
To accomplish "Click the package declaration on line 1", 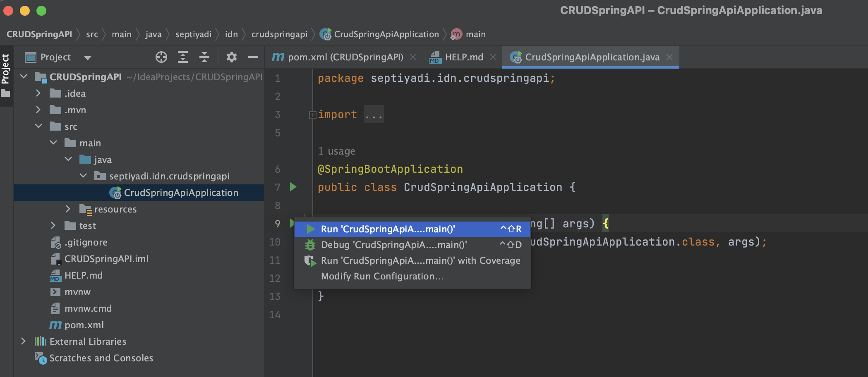I will [436, 78].
